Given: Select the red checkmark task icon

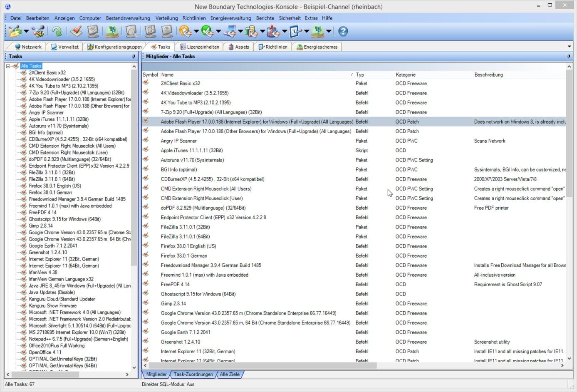Looking at the screenshot, I should pos(77,31).
